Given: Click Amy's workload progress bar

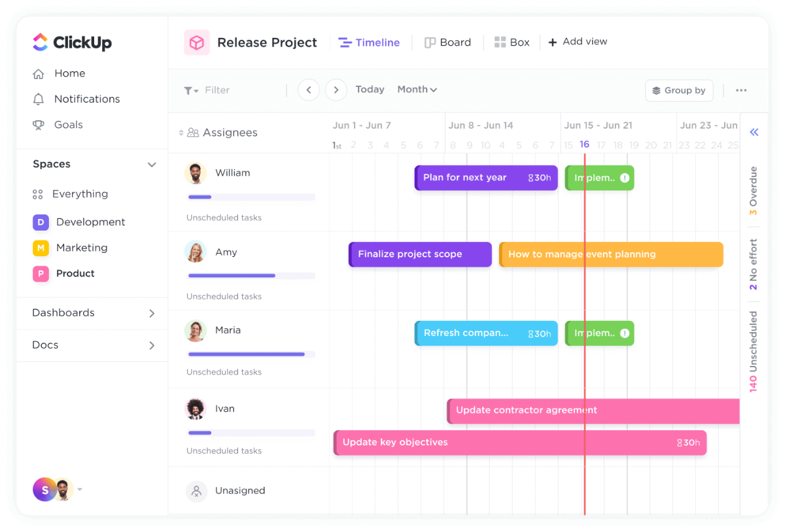Looking at the screenshot, I should pyautogui.click(x=251, y=276).
